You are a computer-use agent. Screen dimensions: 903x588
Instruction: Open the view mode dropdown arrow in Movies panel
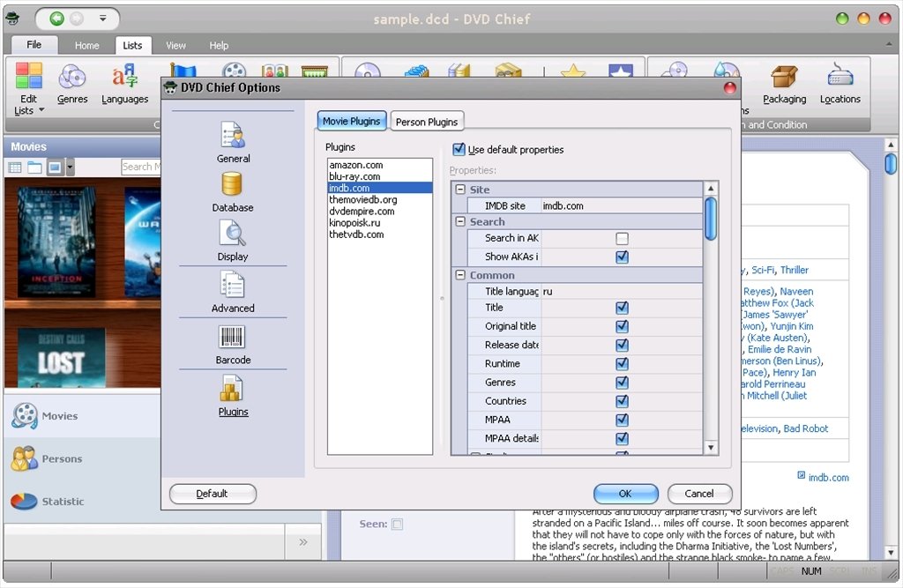71,167
